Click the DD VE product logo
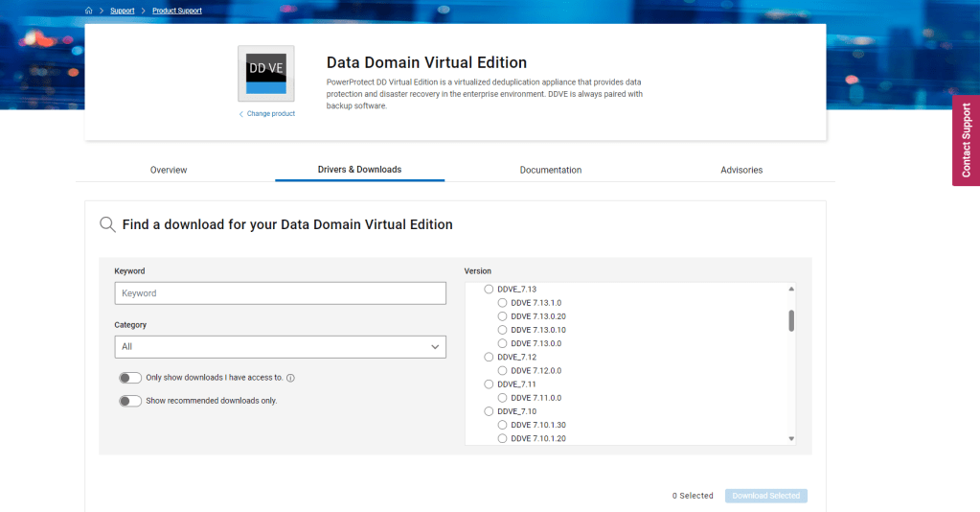The height and width of the screenshot is (512, 980). pos(265,74)
